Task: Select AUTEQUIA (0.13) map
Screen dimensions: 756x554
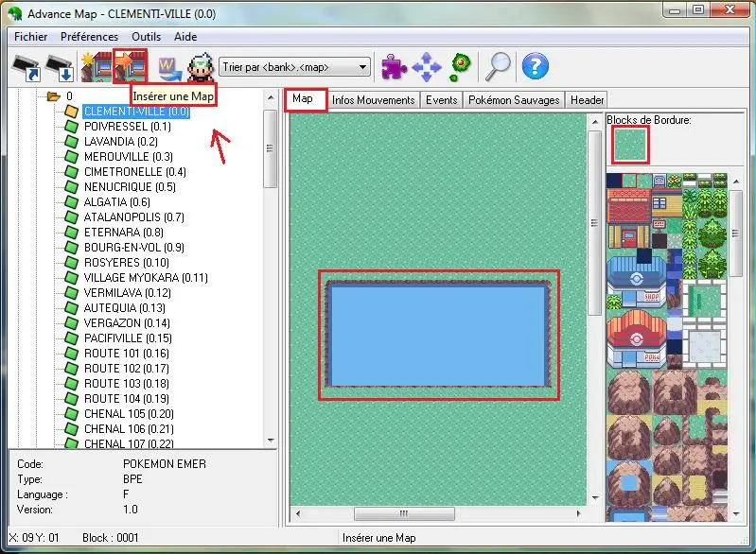Action: pos(124,308)
